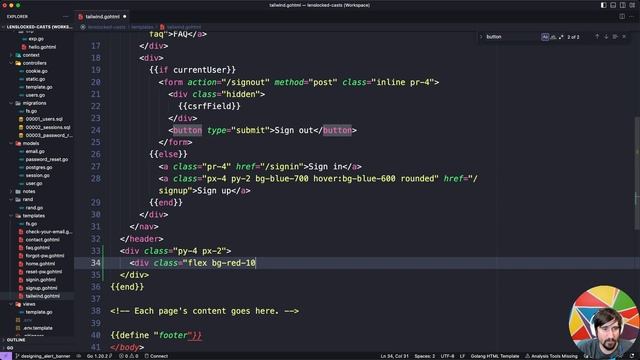Toggle the bottom panel layout icon
640x360 pixels.
(x=613, y=5)
